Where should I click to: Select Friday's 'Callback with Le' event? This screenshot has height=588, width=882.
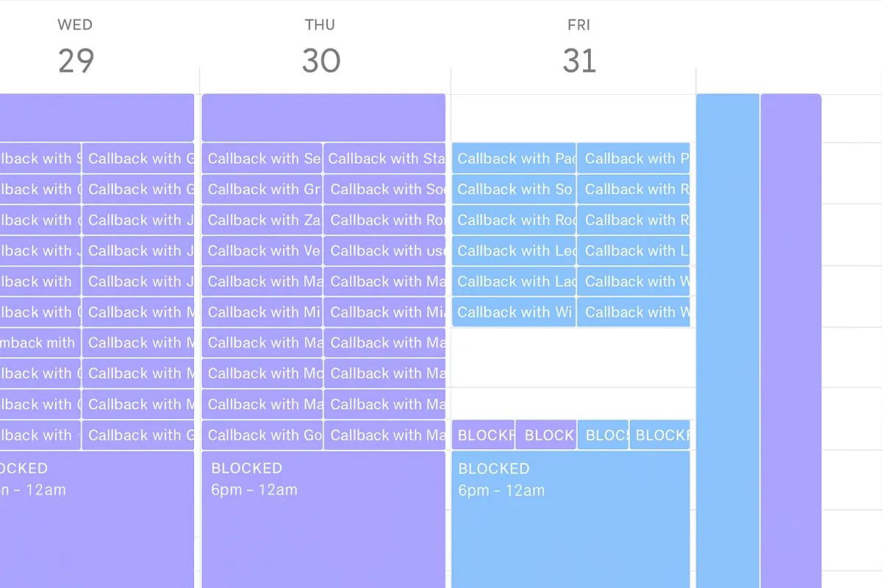pyautogui.click(x=514, y=251)
